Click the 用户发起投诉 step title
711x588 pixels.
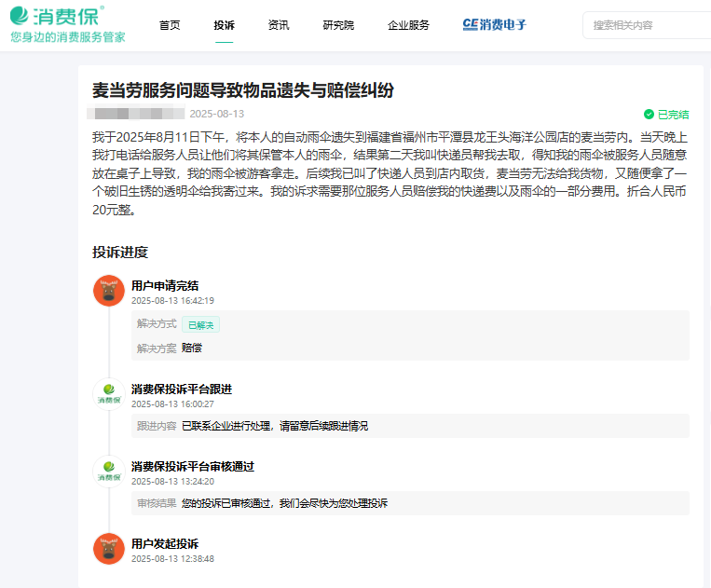[165, 543]
